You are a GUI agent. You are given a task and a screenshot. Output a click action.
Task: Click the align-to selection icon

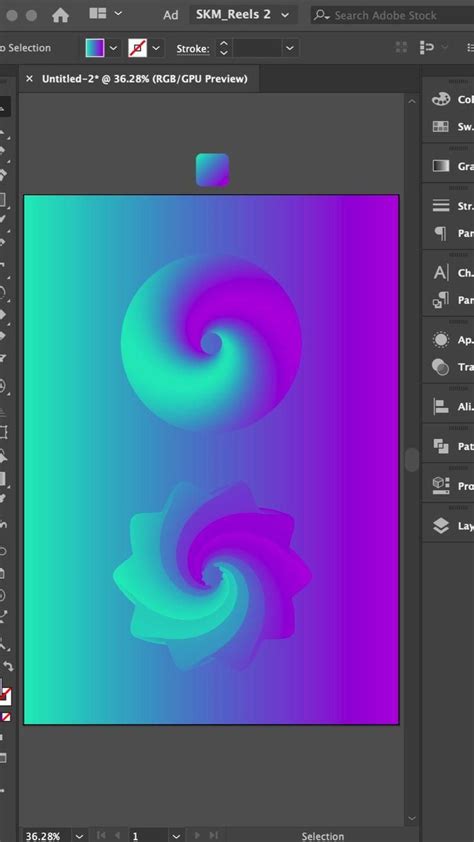tap(427, 47)
